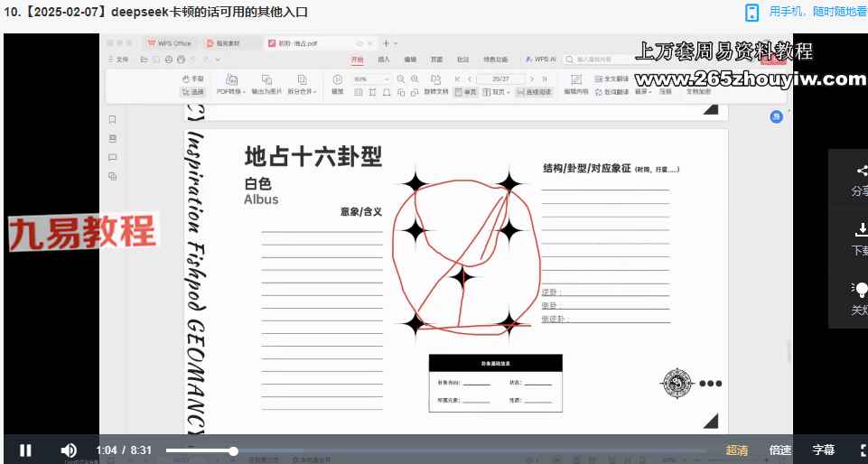
Task: Open the 倍速 playback speed menu
Action: click(x=779, y=450)
